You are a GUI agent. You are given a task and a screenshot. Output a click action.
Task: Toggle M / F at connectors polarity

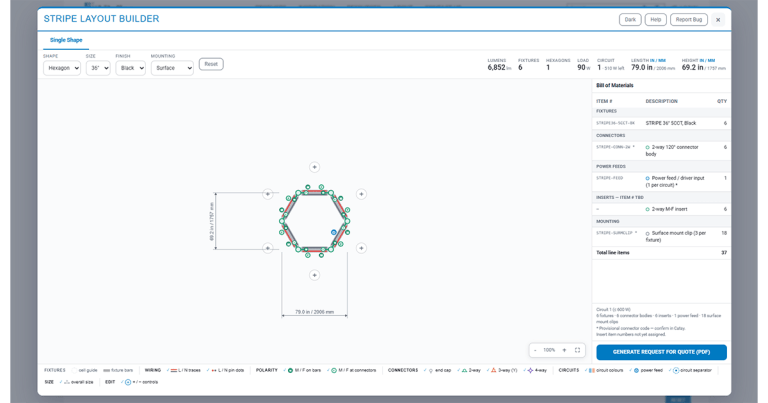tap(352, 370)
